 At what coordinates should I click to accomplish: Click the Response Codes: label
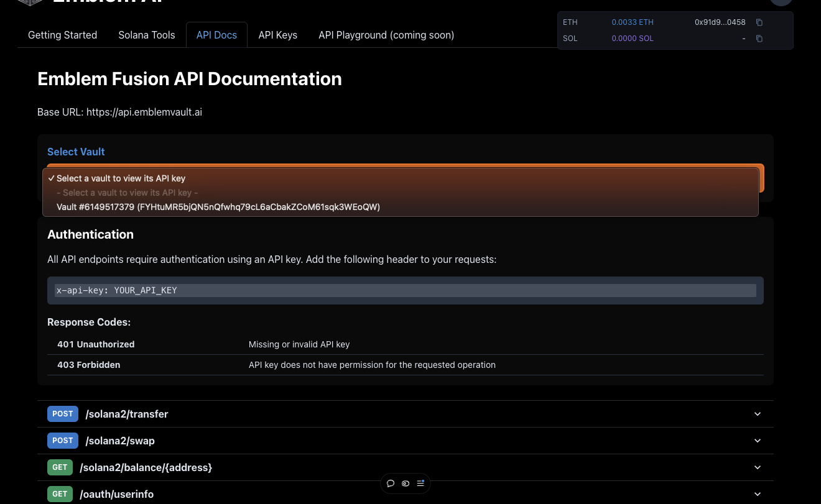tap(89, 323)
